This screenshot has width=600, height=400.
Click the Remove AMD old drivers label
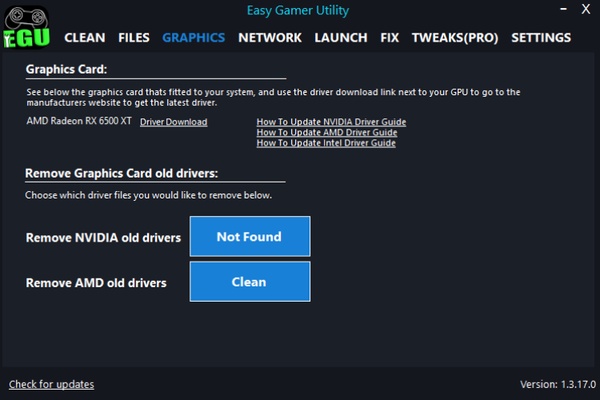96,283
